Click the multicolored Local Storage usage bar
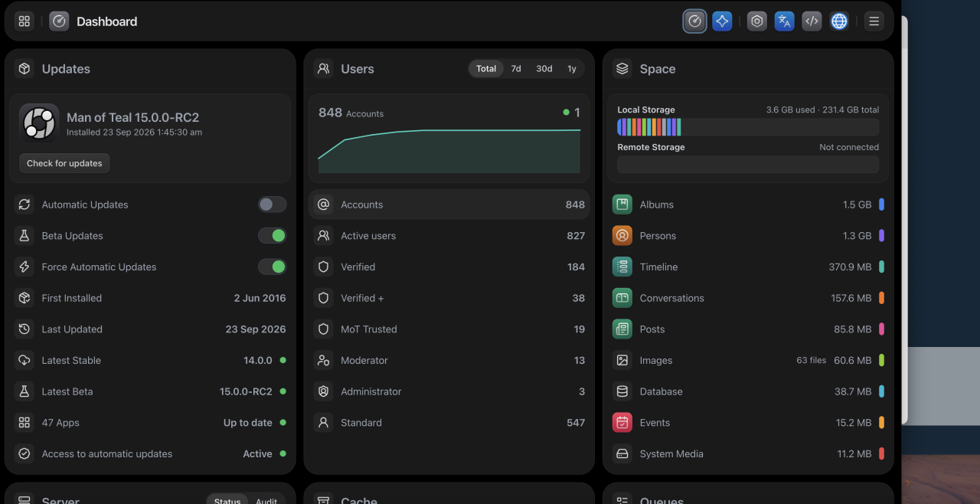The height and width of the screenshot is (504, 980). 747,127
